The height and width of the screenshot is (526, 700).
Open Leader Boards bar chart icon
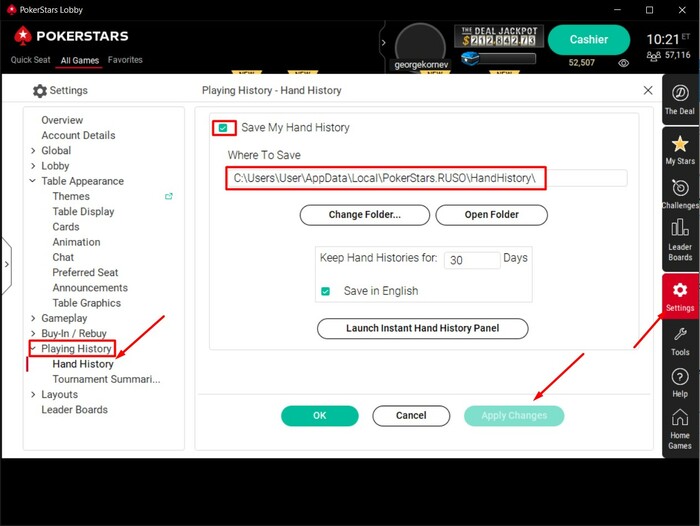click(x=680, y=227)
